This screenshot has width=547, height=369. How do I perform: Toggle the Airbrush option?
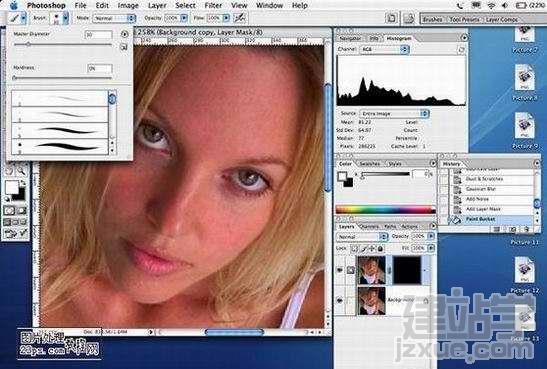click(x=240, y=18)
